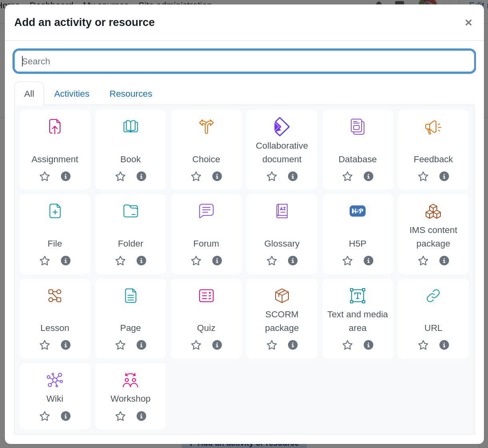The height and width of the screenshot is (448, 488).
Task: Add an H5P activity
Action: pos(357,211)
